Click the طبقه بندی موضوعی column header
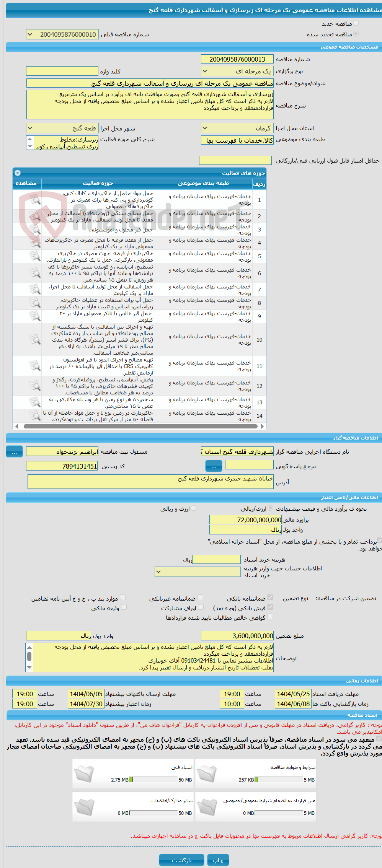Viewport: 382px width, 868px height. pos(203,184)
